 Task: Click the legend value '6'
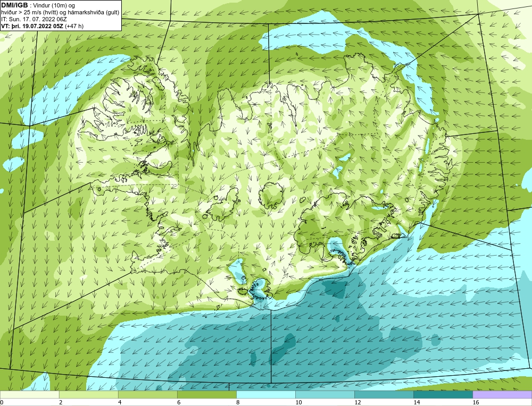coord(179,402)
